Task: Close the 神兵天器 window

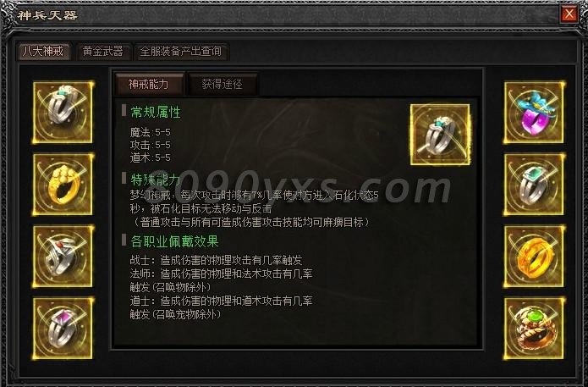Action: 569,14
